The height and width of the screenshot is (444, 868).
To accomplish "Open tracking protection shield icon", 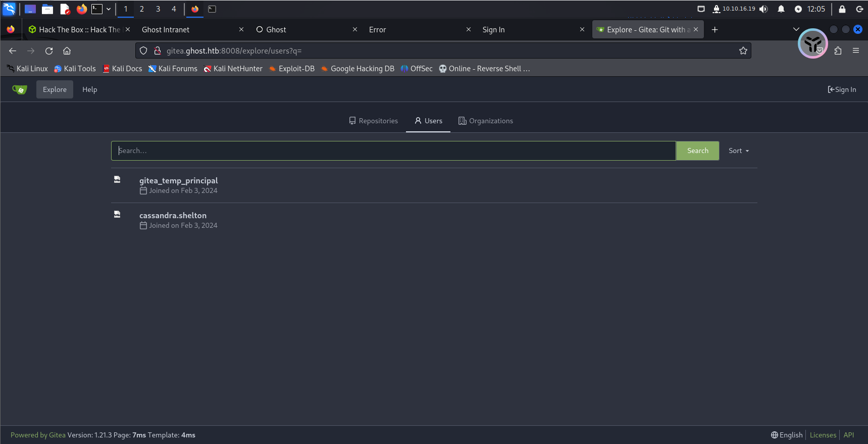I will coord(143,51).
